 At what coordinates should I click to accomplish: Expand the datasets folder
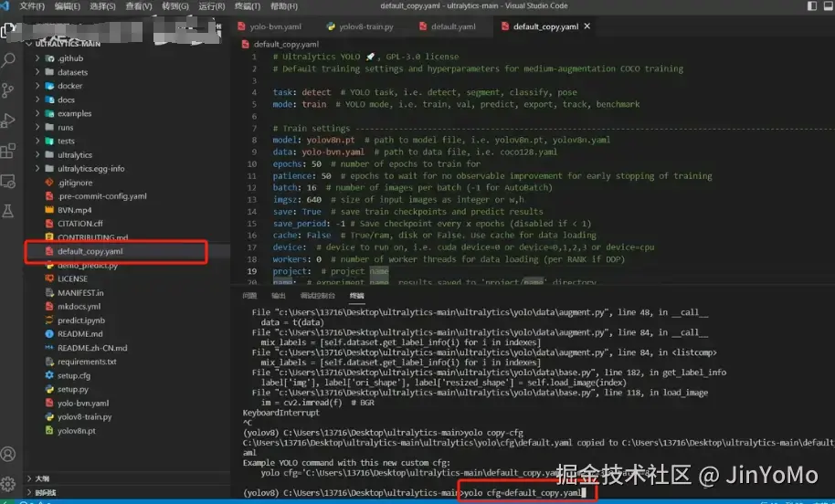[x=37, y=72]
